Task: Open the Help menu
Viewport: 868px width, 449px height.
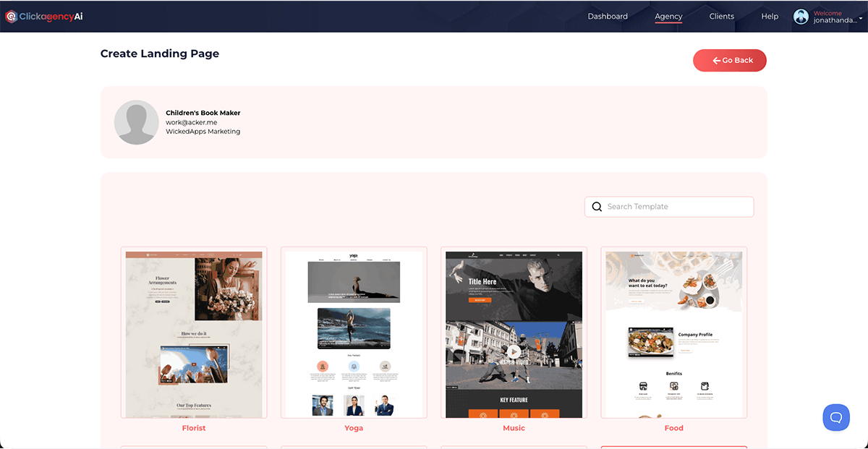Action: click(x=770, y=16)
